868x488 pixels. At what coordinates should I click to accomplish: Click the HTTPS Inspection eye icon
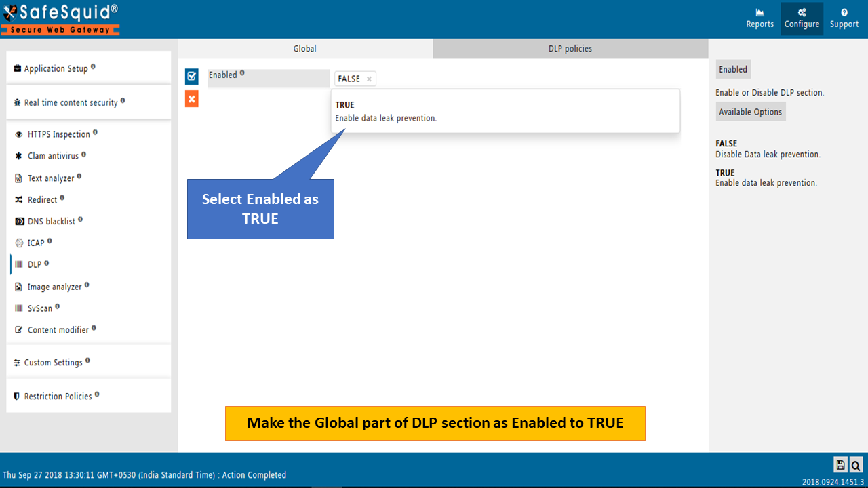[19, 134]
